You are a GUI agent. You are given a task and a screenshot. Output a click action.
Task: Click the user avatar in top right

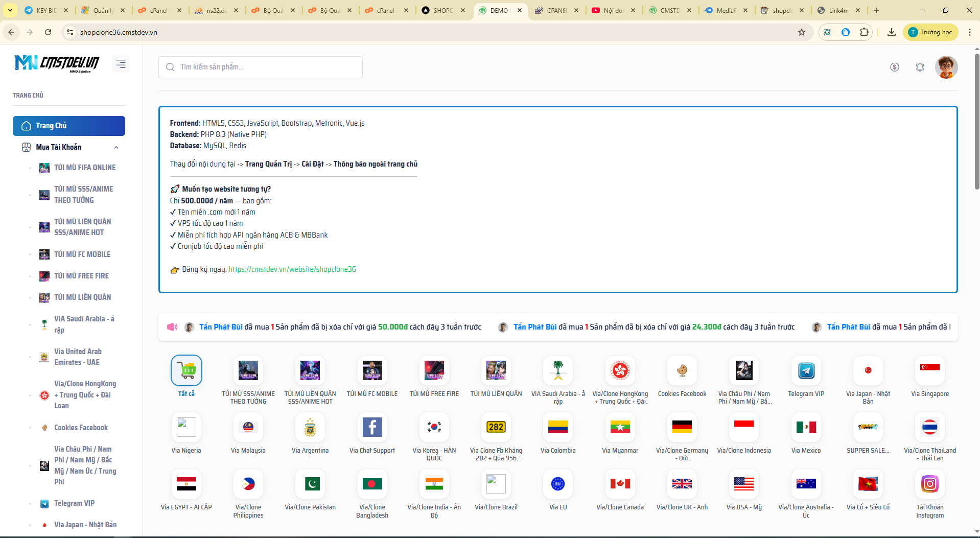(946, 67)
